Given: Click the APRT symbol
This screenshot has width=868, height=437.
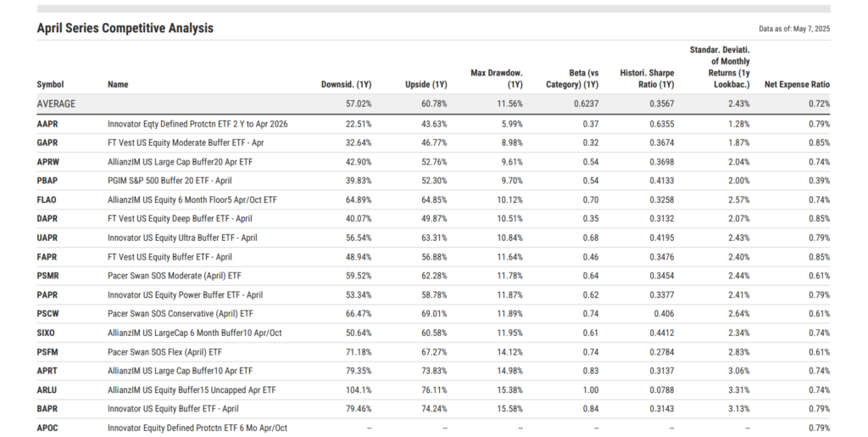Looking at the screenshot, I should coord(47,371).
